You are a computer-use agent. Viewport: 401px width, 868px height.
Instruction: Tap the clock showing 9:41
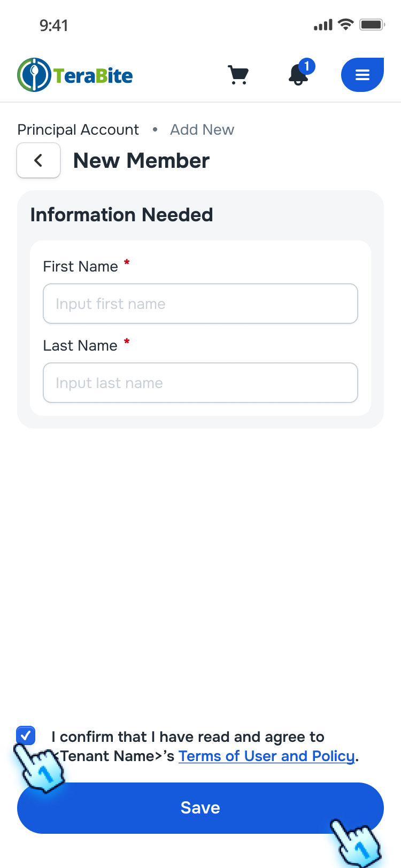point(53,25)
